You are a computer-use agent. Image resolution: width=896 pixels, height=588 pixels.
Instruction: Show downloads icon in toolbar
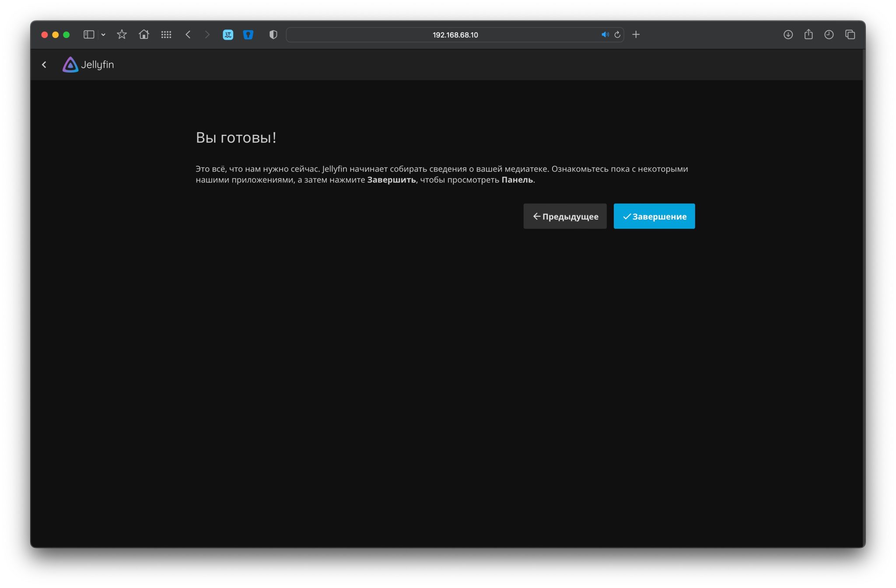tap(788, 35)
